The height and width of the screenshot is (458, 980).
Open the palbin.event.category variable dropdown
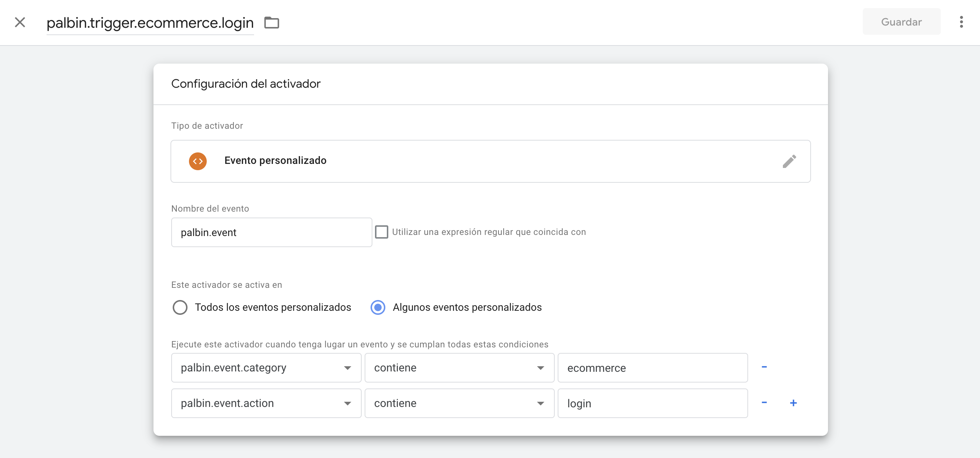coord(266,368)
